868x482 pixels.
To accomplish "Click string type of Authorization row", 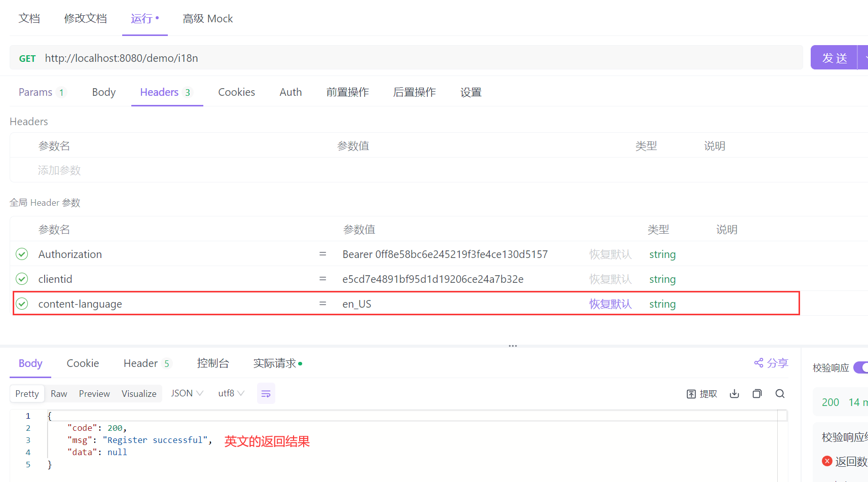I will coord(662,254).
